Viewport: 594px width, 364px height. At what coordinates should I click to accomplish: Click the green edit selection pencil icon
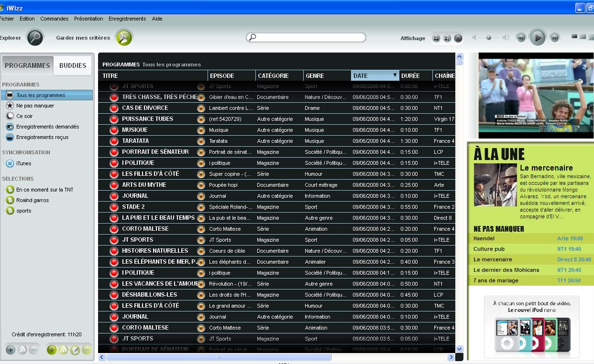(x=75, y=350)
